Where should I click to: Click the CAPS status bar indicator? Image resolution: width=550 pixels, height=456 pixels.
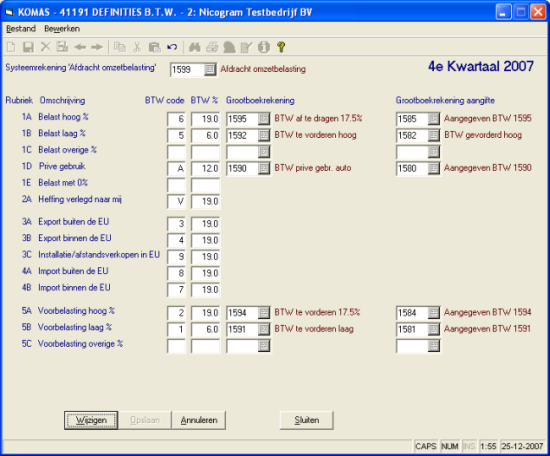[x=426, y=446]
